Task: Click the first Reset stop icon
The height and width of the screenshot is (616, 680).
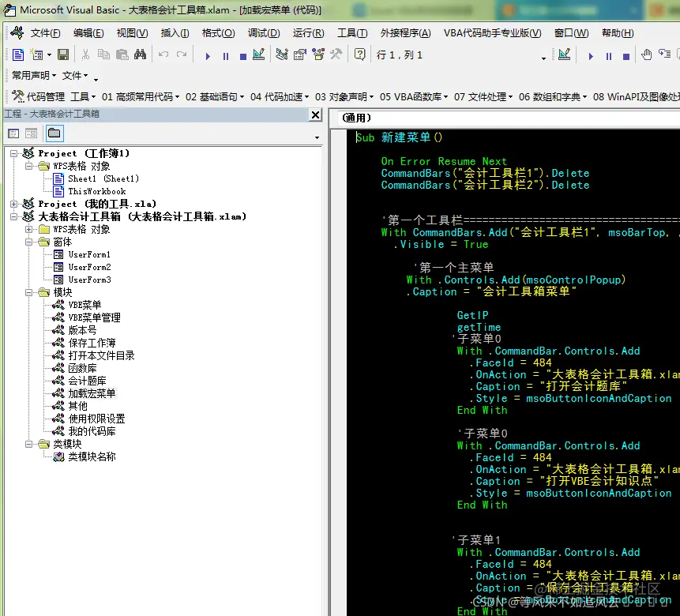Action: coord(243,56)
